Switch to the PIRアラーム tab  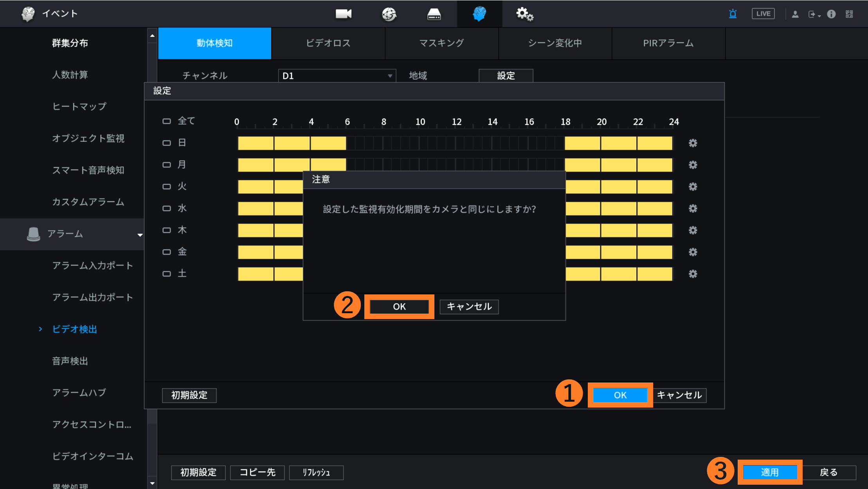[x=668, y=43]
